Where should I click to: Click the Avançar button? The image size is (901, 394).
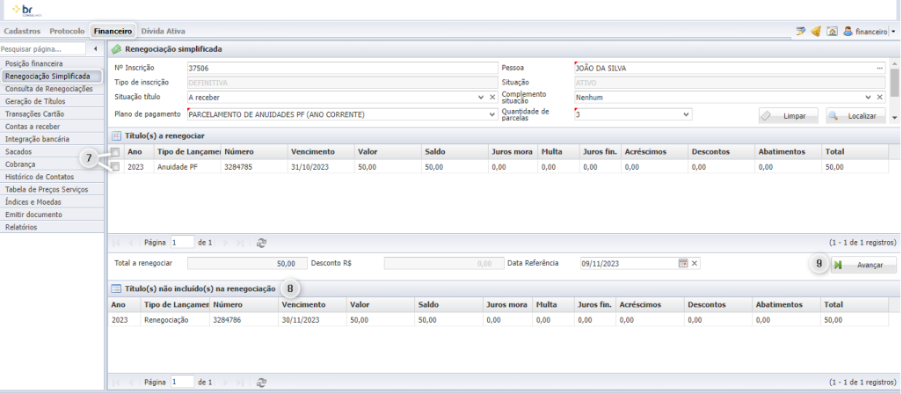863,265
